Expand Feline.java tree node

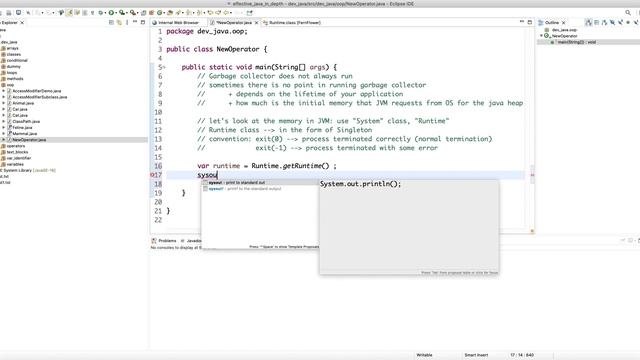[x=4, y=127]
